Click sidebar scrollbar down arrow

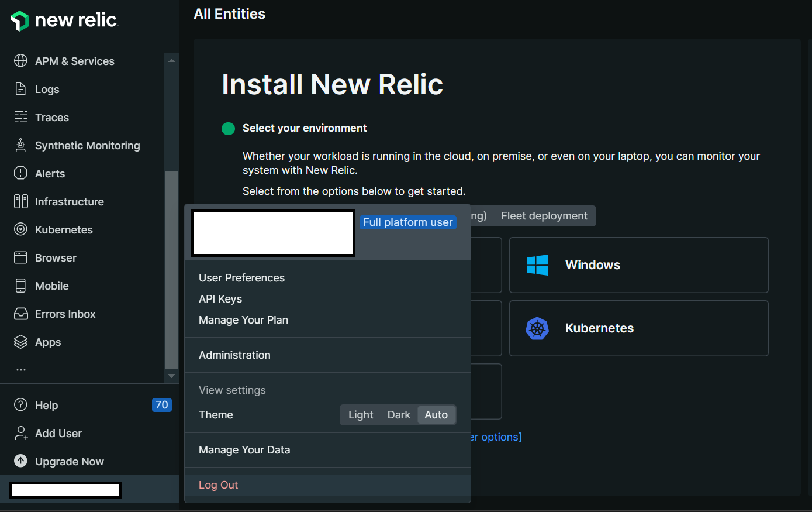[171, 376]
